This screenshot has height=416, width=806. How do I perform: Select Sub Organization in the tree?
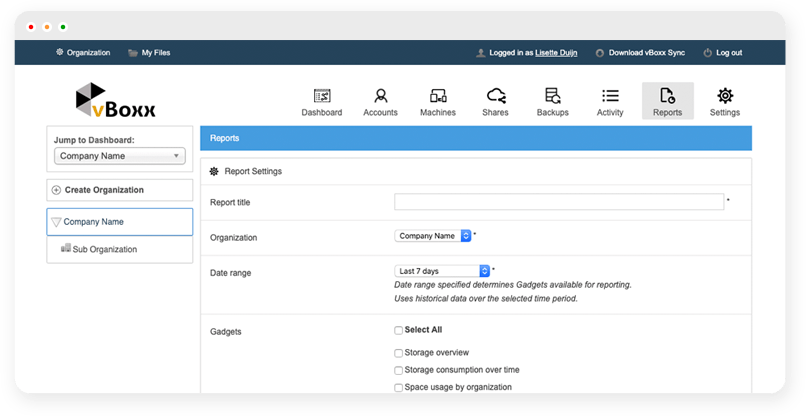coord(104,249)
